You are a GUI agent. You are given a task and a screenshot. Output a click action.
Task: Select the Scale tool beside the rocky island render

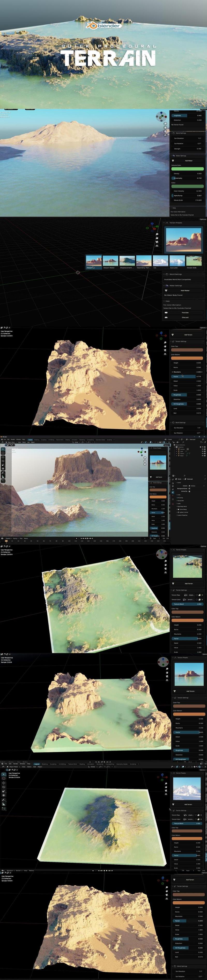click(3, 465)
